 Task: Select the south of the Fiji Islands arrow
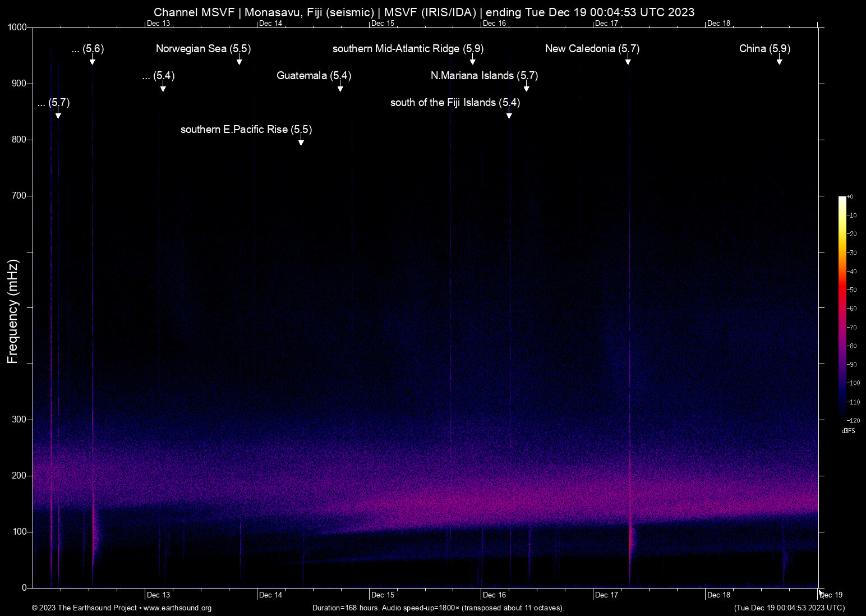click(509, 115)
